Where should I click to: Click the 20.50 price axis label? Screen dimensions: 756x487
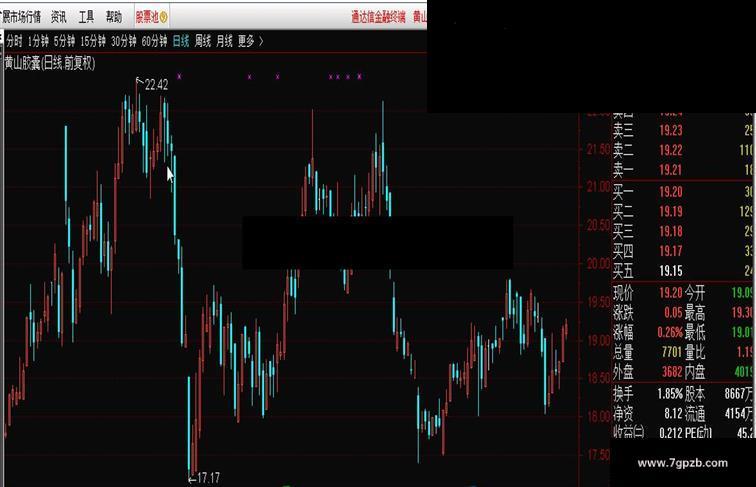(598, 226)
